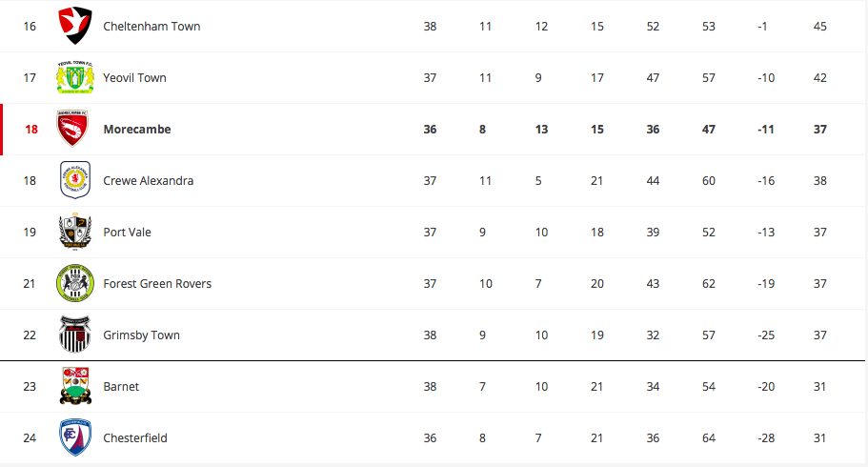Click the Crewe Alexandra club crest
Screen dimensions: 868x467
[74, 180]
